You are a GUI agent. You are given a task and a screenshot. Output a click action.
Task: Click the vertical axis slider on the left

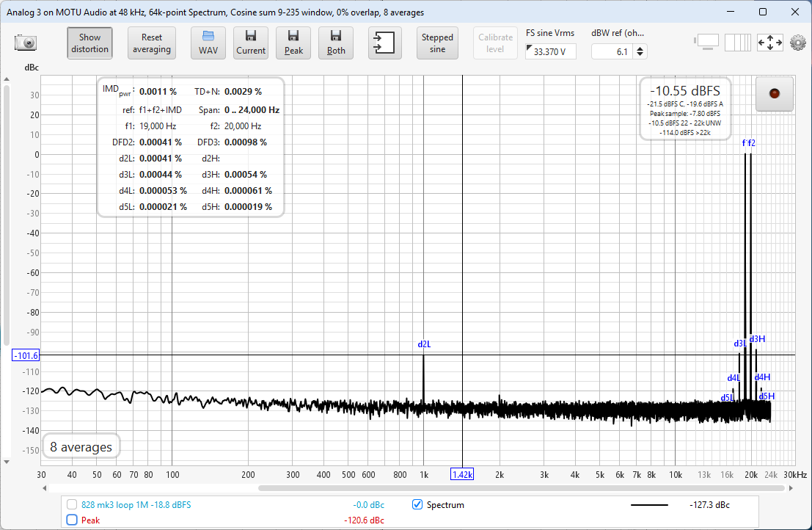coord(6,215)
